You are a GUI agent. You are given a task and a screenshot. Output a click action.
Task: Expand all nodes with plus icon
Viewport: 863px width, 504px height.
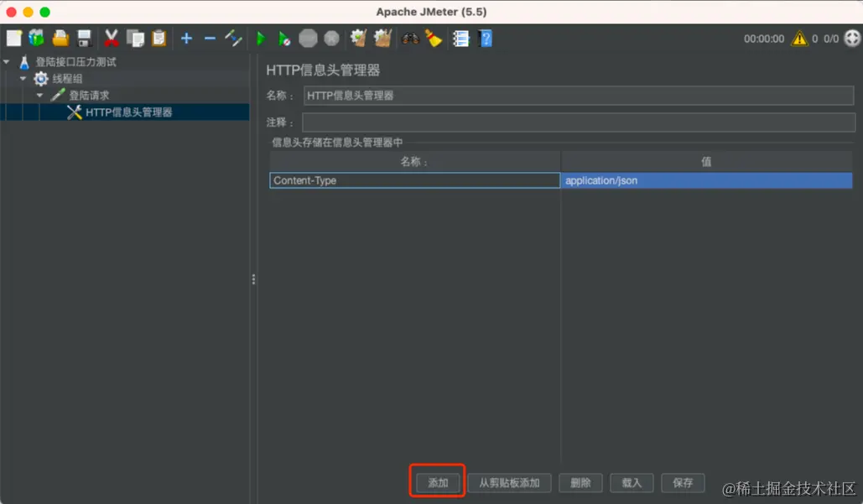pos(186,38)
